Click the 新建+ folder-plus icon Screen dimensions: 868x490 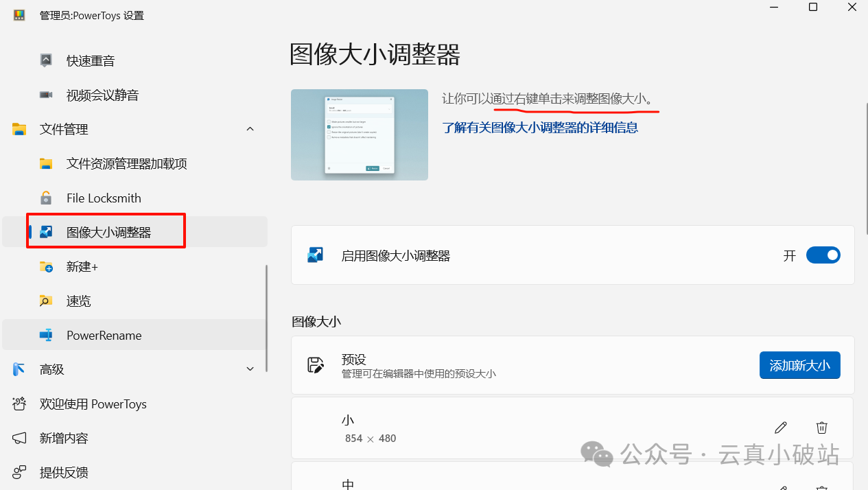tap(46, 266)
